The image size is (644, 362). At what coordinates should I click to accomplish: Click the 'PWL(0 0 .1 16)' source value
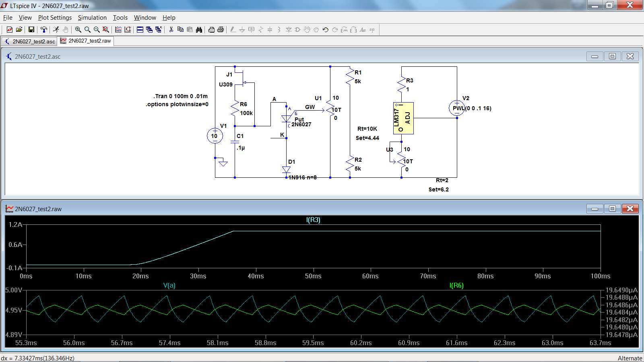click(x=472, y=108)
